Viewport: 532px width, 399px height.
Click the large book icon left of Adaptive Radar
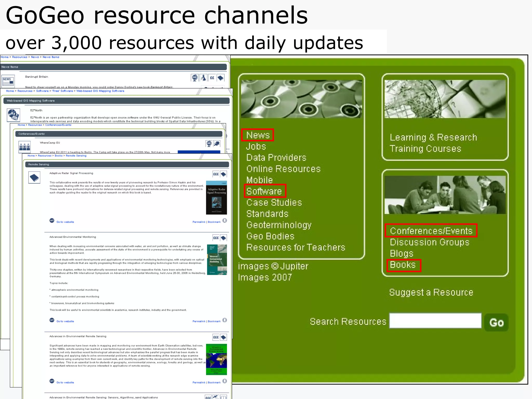[x=34, y=178]
